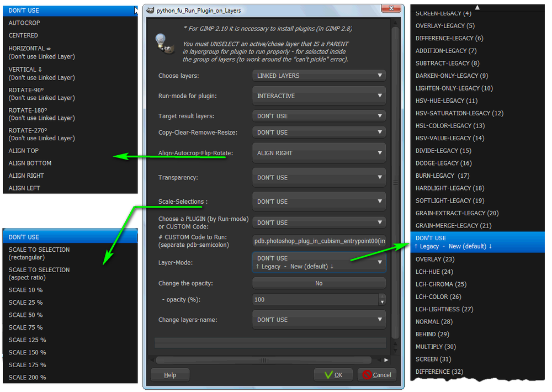The image size is (552, 392).
Task: Select highlighted DON'T USE Legacy-New entry in mode list
Action: click(477, 242)
